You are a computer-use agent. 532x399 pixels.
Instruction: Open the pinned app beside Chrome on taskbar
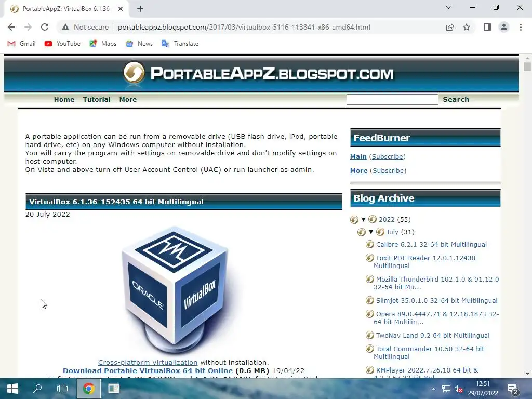click(x=114, y=389)
